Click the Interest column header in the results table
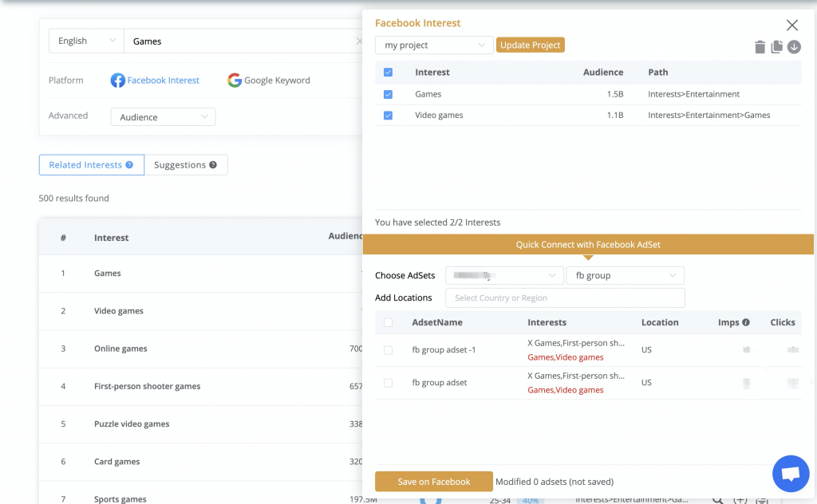The image size is (817, 504). pos(112,238)
